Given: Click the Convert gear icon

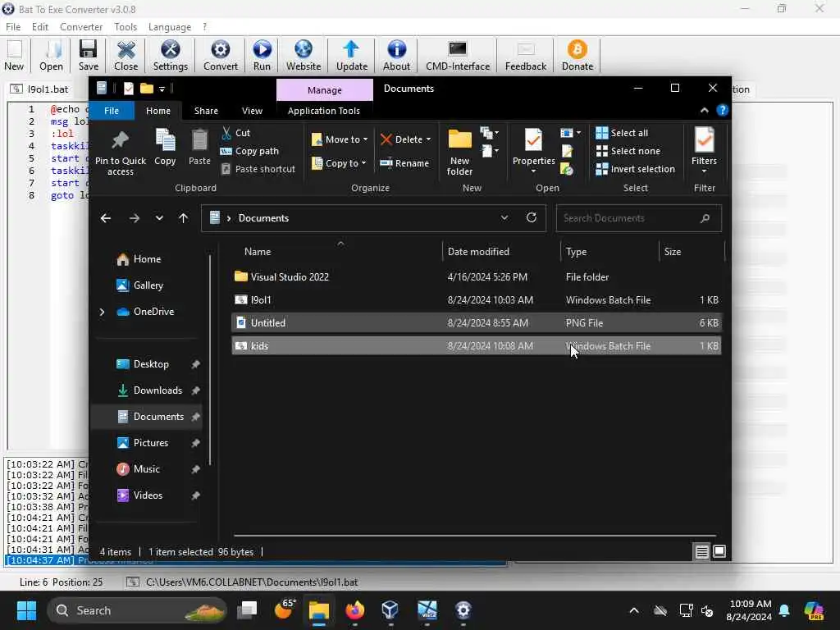Looking at the screenshot, I should pyautogui.click(x=220, y=56).
